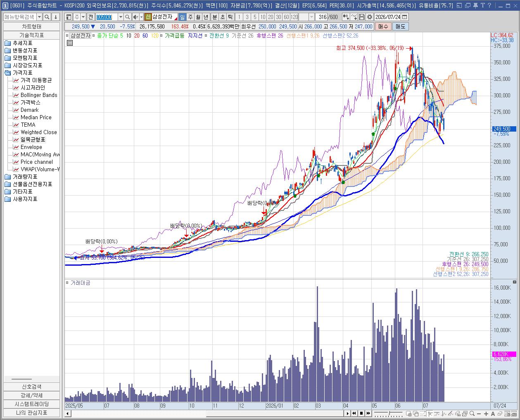
Task: Click the small table icon under the 삼성전자 legend
Action: pyautogui.click(x=69, y=42)
